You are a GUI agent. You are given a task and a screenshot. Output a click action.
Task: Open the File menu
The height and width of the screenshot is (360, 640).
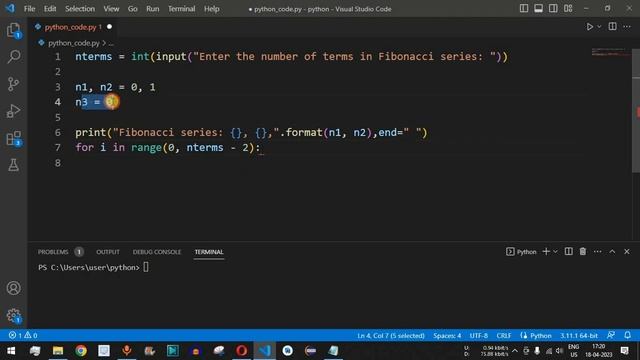pyautogui.click(x=29, y=9)
